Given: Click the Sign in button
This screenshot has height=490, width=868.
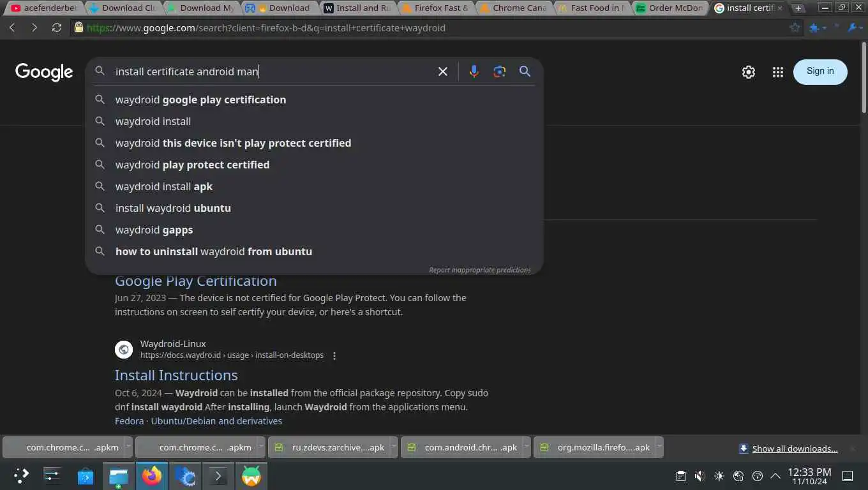Looking at the screenshot, I should pyautogui.click(x=820, y=71).
